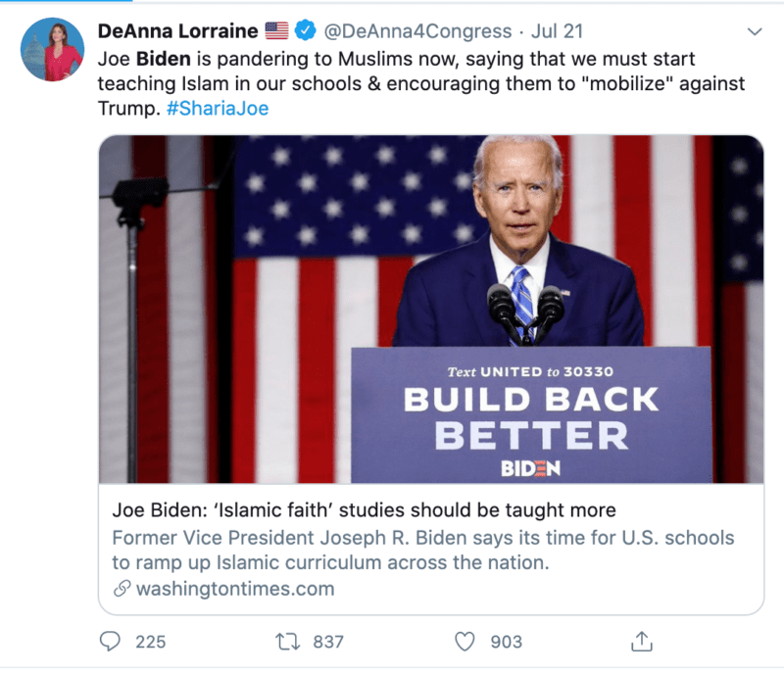Click the reply speech bubble icon
The height and width of the screenshot is (674, 784).
pos(113,642)
